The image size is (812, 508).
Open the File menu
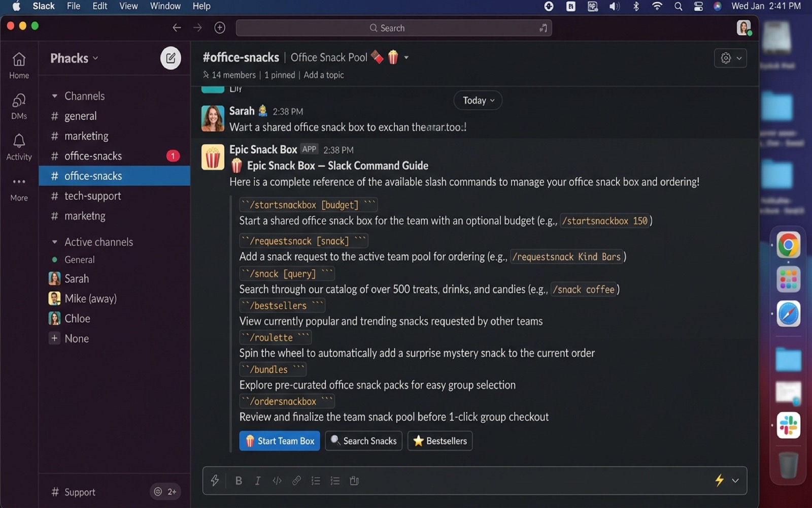[74, 6]
